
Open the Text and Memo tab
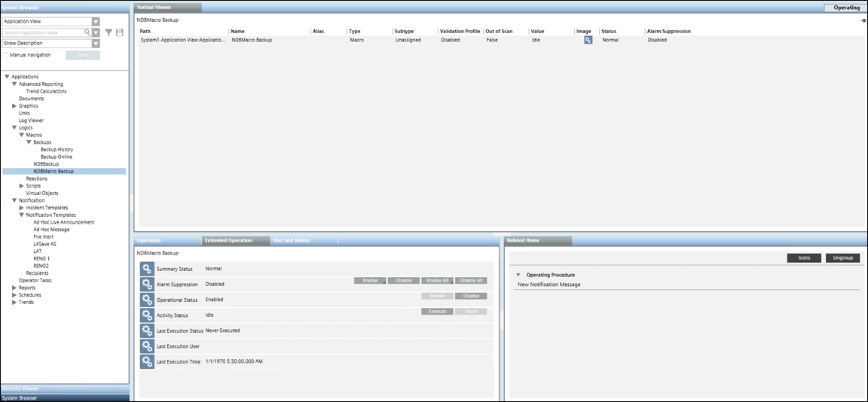(292, 240)
